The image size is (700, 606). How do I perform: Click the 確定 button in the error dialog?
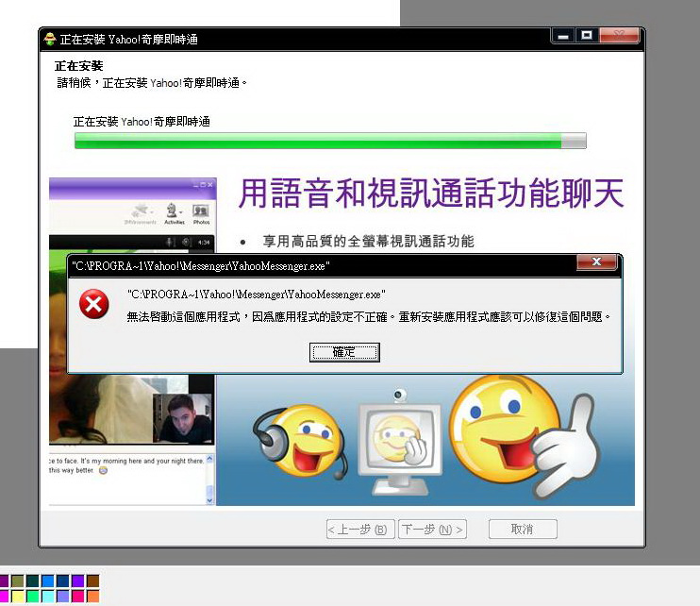coord(344,352)
